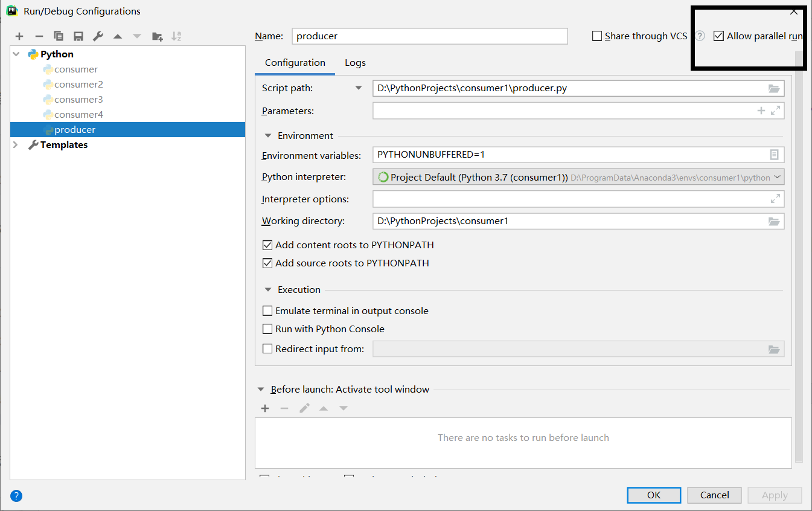Viewport: 812px width, 511px height.
Task: Click the OK button
Action: 654,495
